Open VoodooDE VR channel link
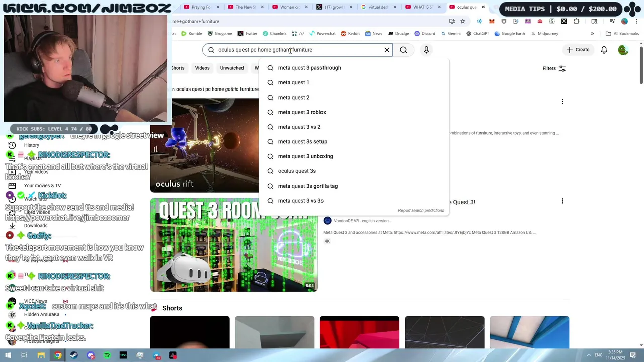Image resolution: width=644 pixels, height=362 pixels. point(362,221)
